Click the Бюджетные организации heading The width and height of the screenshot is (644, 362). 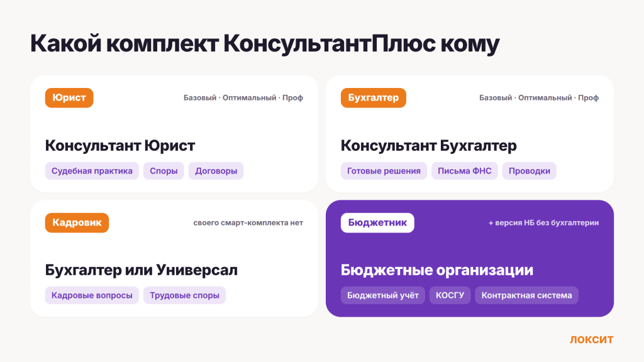tap(437, 270)
